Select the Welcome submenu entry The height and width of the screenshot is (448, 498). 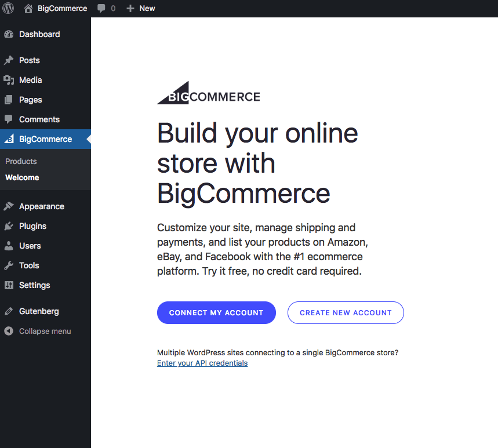pos(21,177)
